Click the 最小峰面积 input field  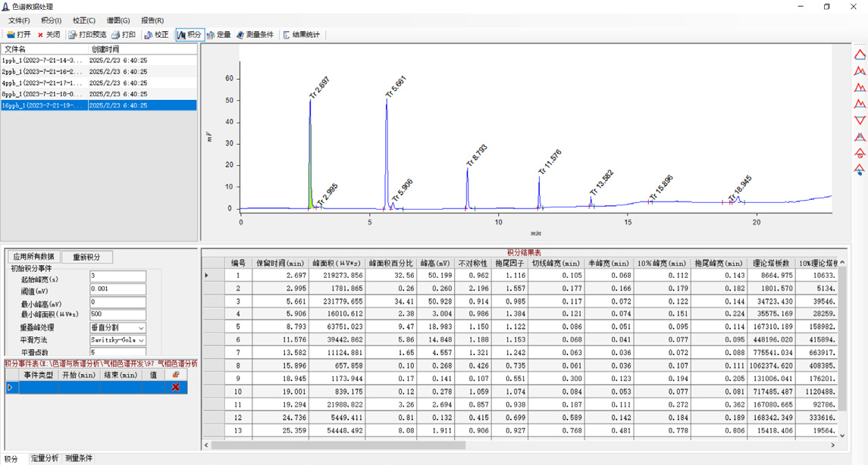(x=118, y=314)
